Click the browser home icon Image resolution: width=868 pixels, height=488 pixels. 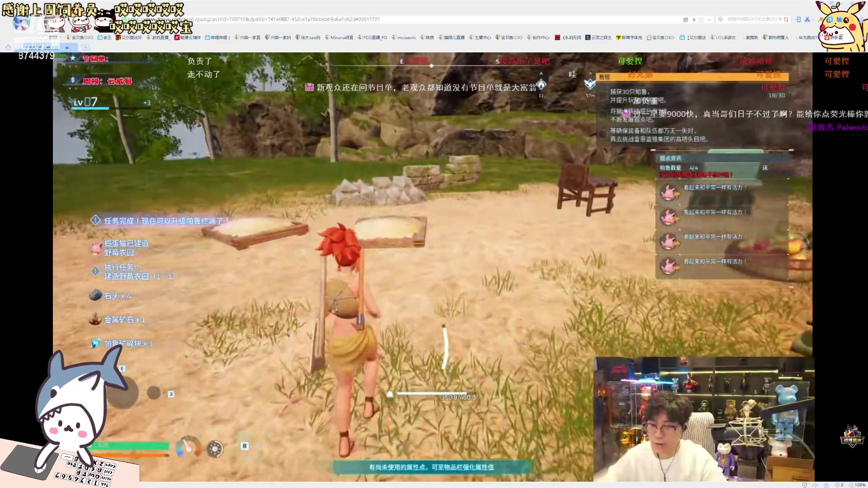[x=8, y=47]
